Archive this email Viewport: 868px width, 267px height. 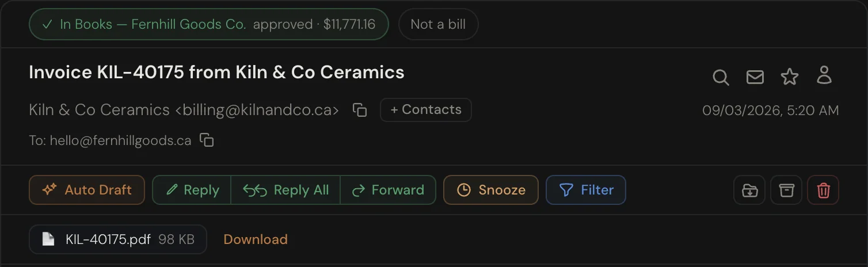[x=786, y=190]
